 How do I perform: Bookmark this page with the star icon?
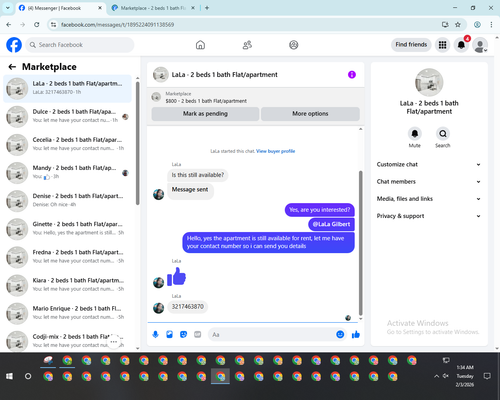(x=458, y=25)
